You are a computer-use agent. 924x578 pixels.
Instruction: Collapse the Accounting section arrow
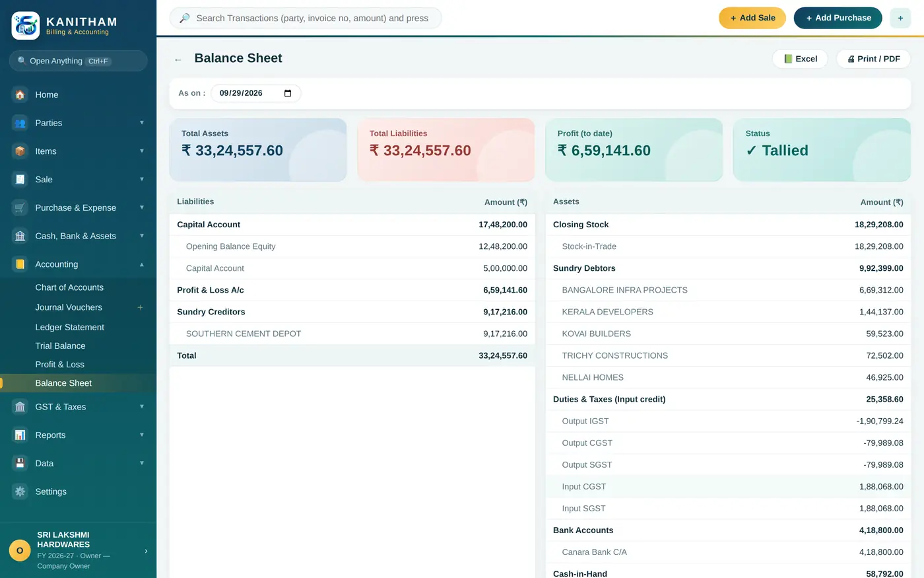click(142, 264)
